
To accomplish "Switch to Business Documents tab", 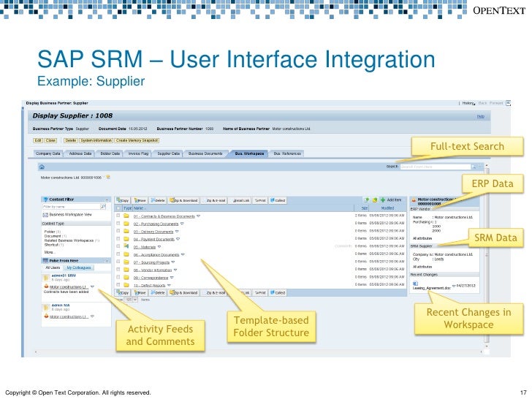I will click(x=205, y=153).
